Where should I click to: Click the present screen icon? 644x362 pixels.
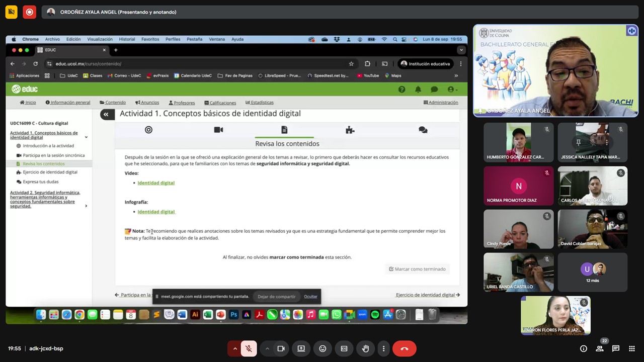click(x=301, y=348)
